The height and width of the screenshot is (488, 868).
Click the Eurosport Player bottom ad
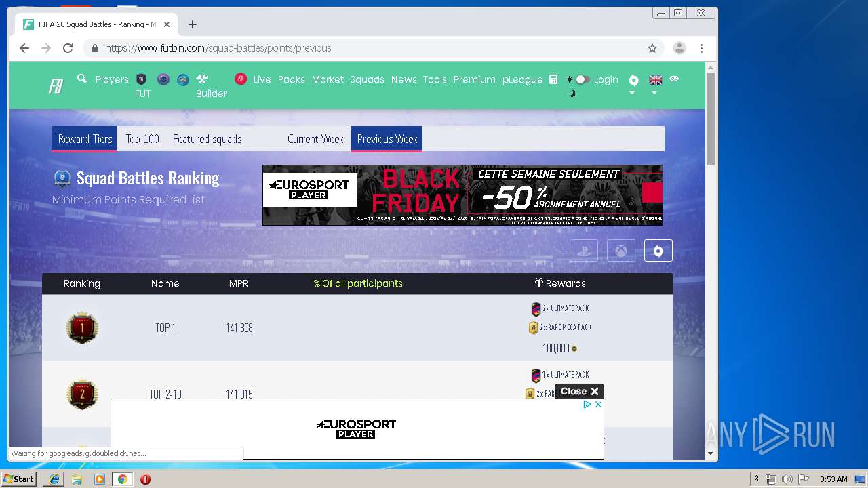[357, 428]
